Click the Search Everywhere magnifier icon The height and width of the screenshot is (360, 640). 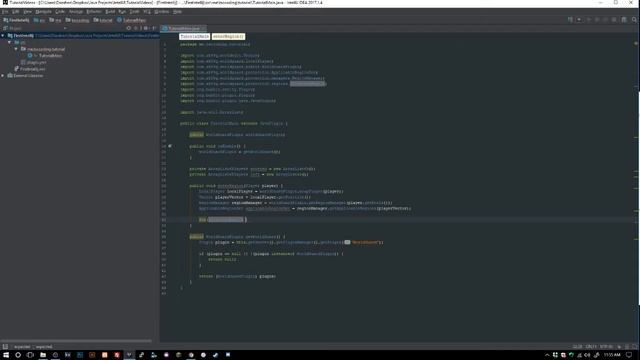click(634, 20)
